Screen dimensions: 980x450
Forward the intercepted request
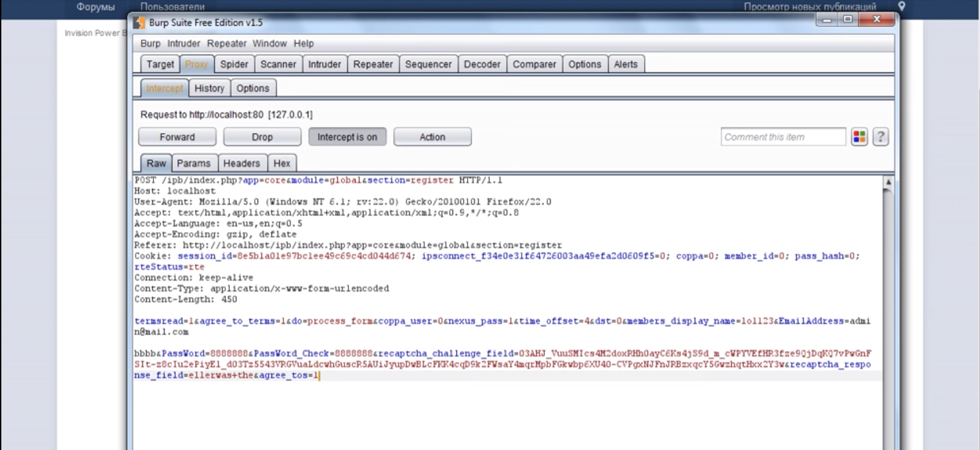coord(177,137)
